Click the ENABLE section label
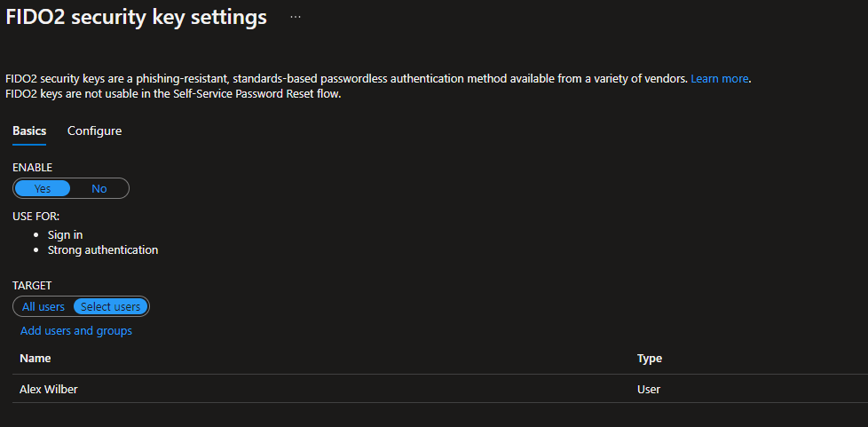868x427 pixels. tap(32, 167)
